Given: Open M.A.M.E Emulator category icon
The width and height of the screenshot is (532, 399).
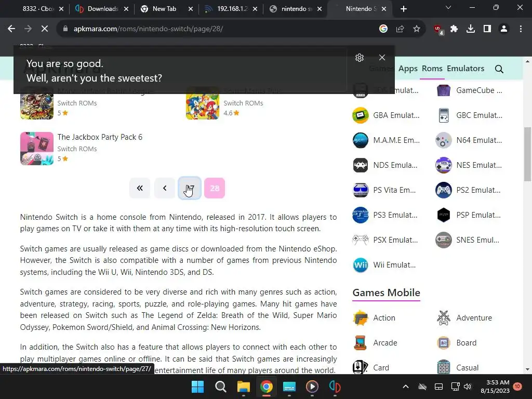Looking at the screenshot, I should click(x=361, y=140).
